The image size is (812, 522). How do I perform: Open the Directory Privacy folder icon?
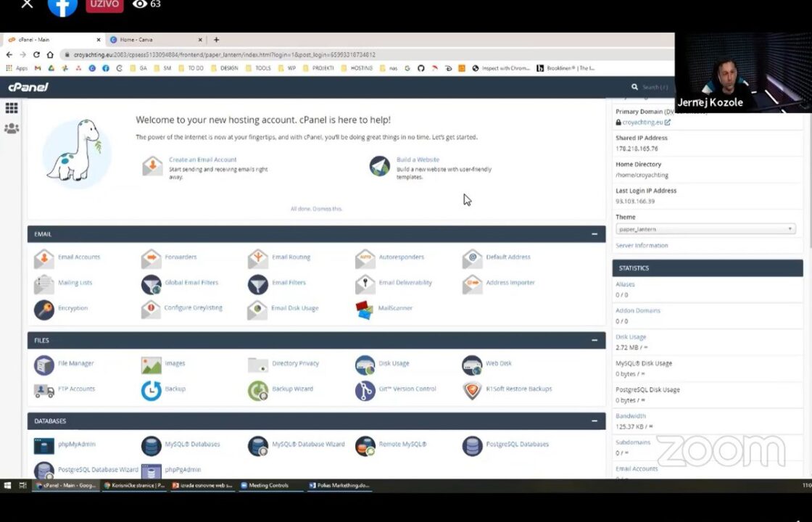click(x=258, y=365)
